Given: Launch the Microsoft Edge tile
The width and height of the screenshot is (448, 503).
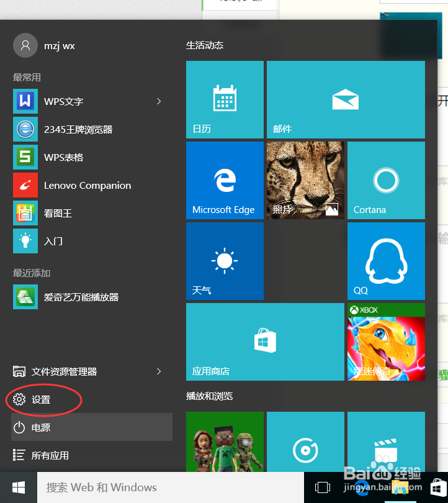Looking at the screenshot, I should (225, 180).
